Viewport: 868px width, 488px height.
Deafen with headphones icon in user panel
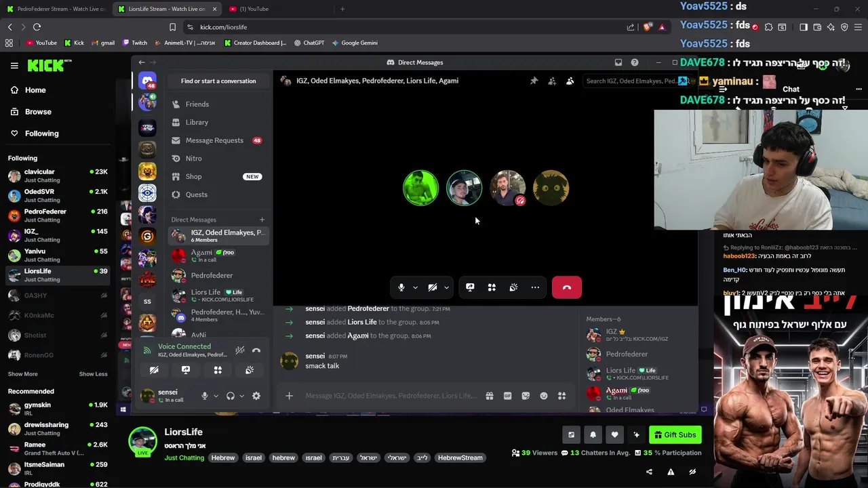(x=231, y=396)
